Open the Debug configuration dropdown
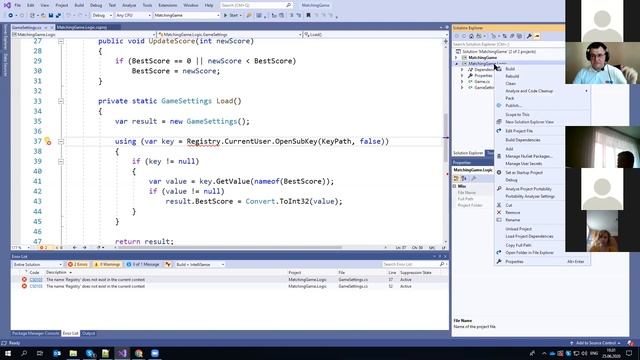 tap(102, 16)
